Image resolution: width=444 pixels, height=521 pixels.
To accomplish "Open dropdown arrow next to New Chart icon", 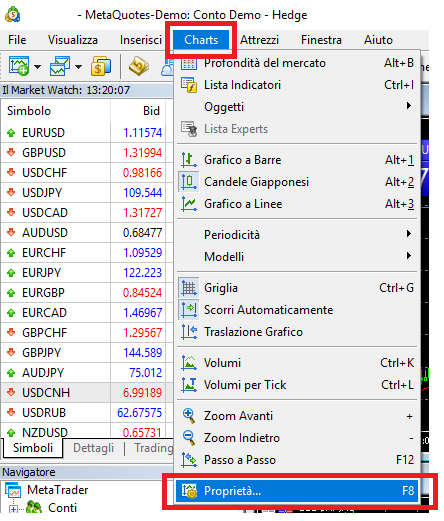I will pos(37,67).
